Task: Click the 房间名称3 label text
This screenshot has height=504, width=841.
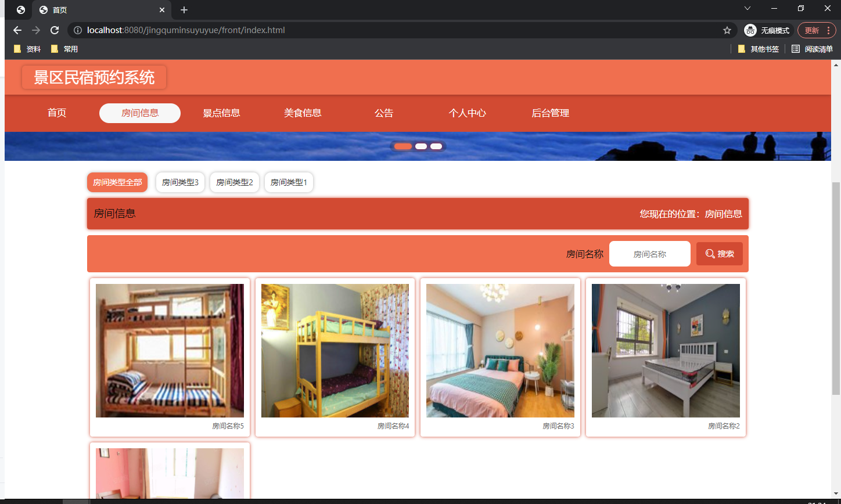Action: [558, 426]
